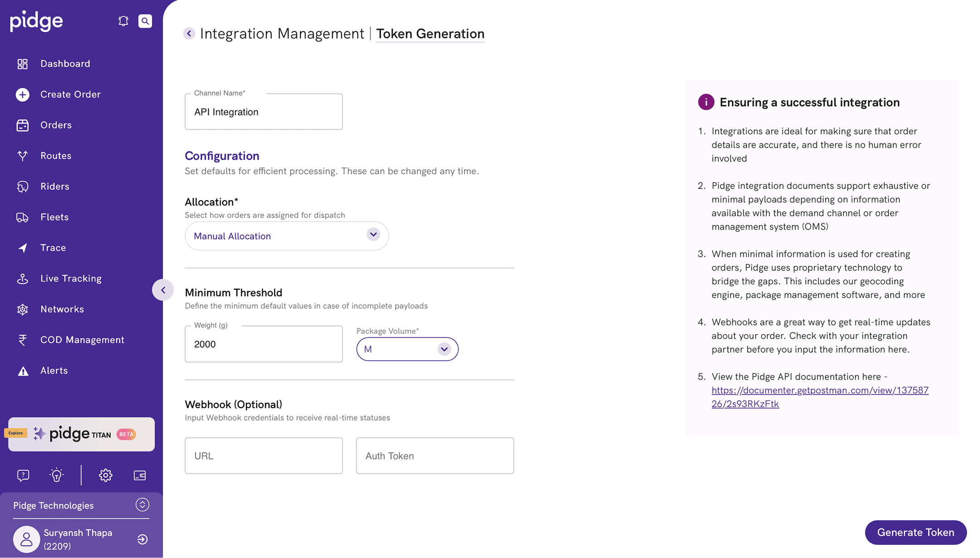The image size is (980, 558).
Task: Open Live Tracking from sidebar
Action: pos(71,278)
